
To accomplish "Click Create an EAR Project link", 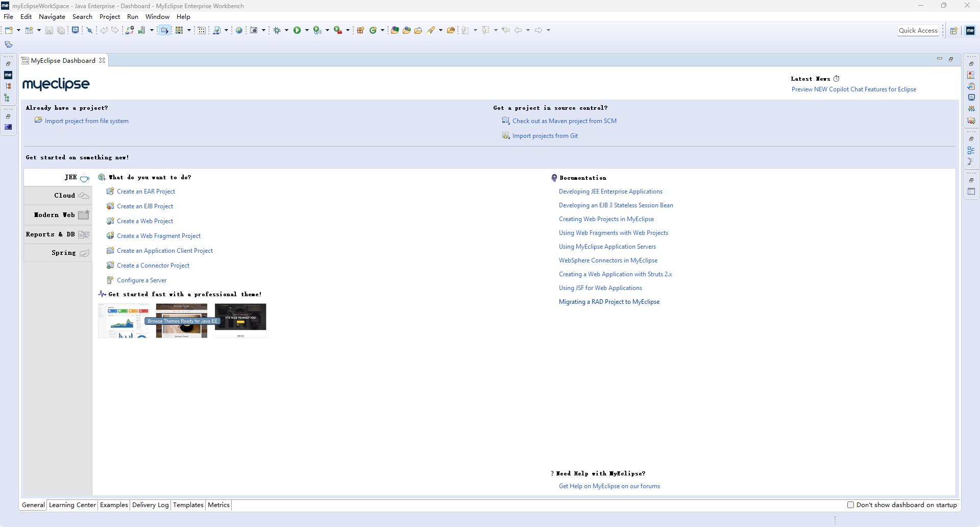I will pyautogui.click(x=146, y=191).
